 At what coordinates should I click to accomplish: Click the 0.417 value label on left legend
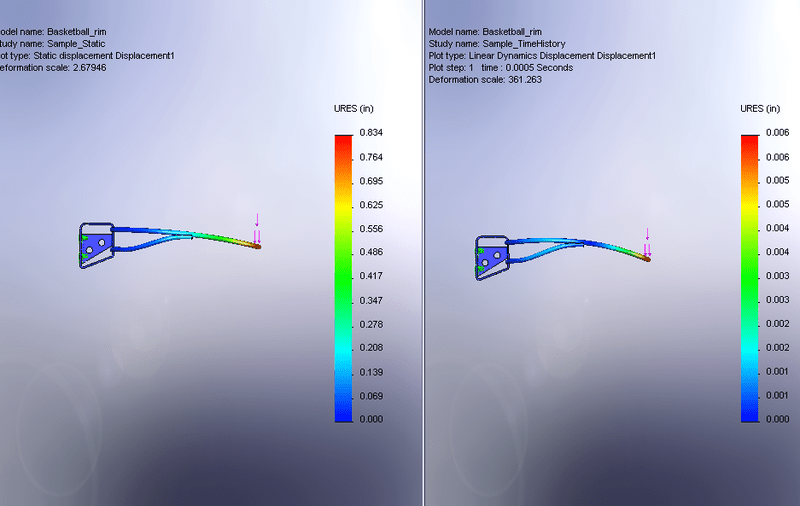(372, 276)
